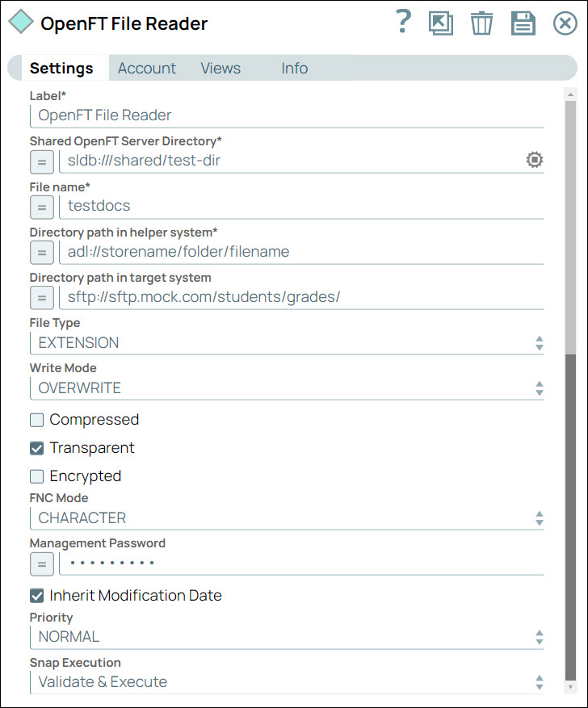This screenshot has height=708, width=588.
Task: Click the diamond snap icon in the header
Action: tap(20, 23)
